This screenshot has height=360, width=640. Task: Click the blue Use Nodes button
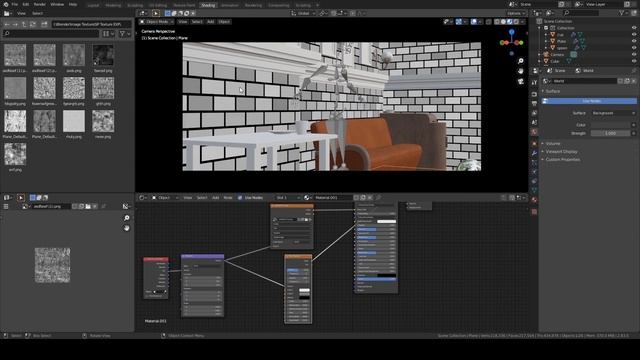point(589,101)
